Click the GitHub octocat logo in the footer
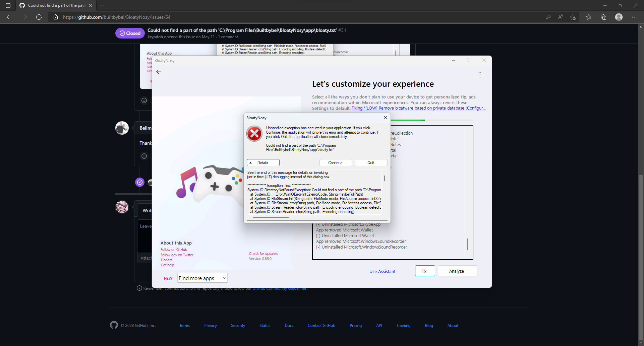644x346 pixels. click(x=114, y=325)
